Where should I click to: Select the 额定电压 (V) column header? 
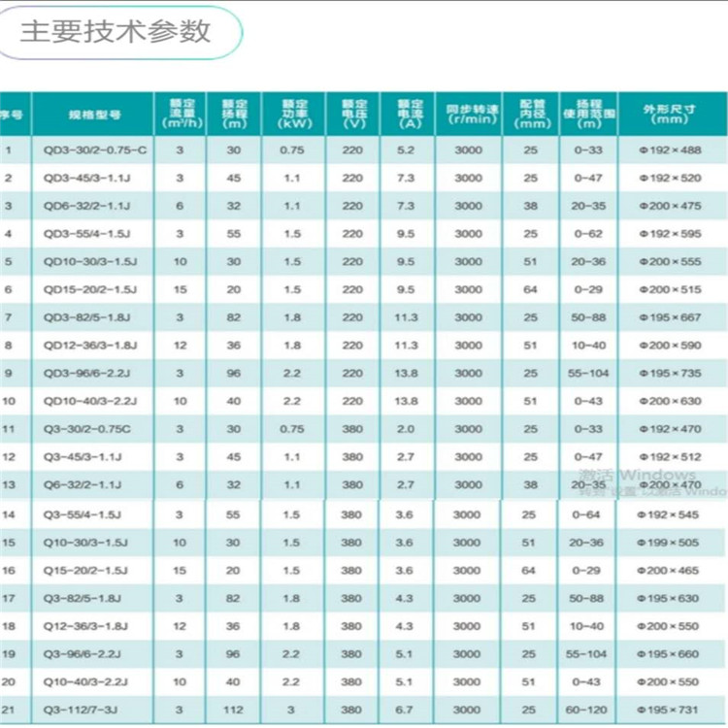click(352, 114)
